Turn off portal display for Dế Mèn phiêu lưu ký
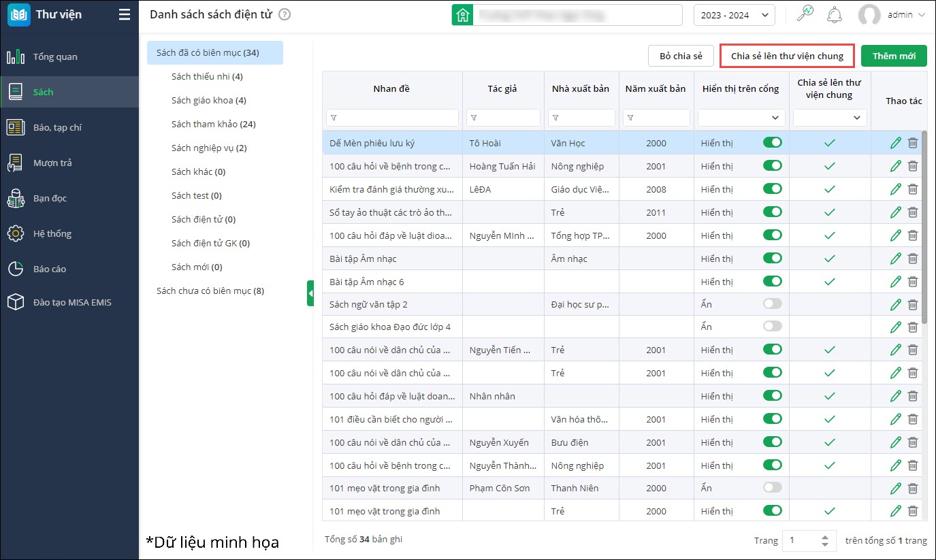The width and height of the screenshot is (936, 560). point(773,143)
